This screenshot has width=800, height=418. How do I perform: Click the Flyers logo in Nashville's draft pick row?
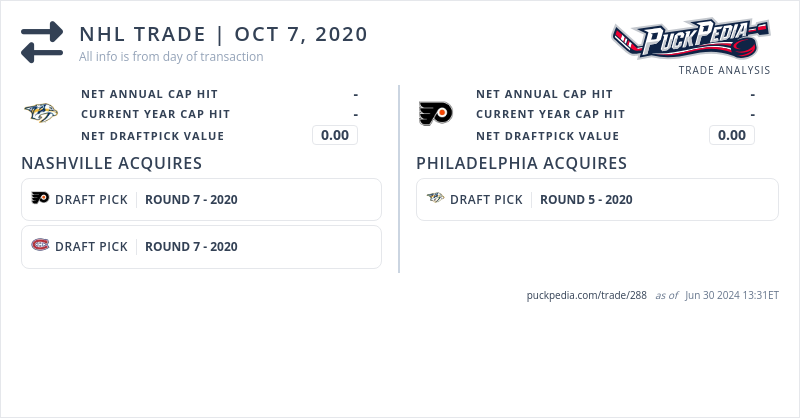pos(40,199)
